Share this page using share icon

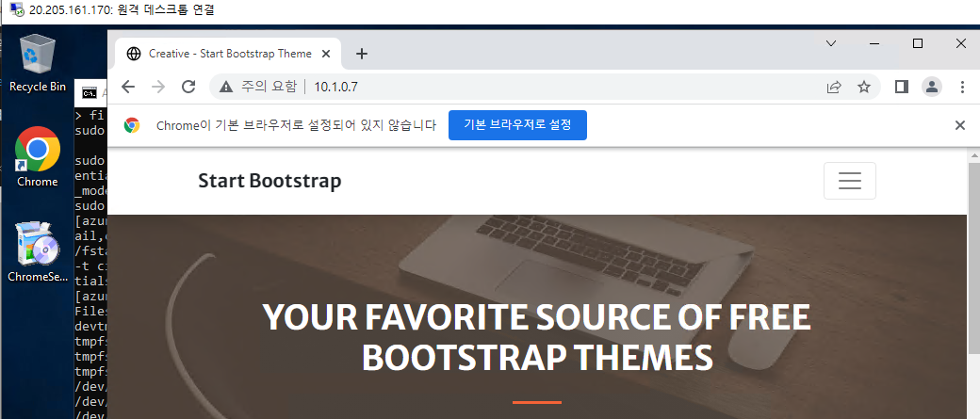click(834, 87)
